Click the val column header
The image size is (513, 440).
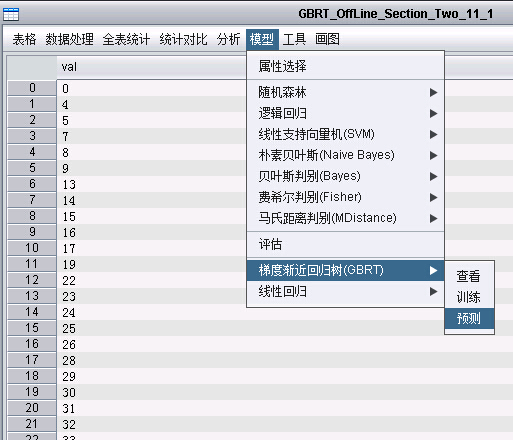pos(152,67)
